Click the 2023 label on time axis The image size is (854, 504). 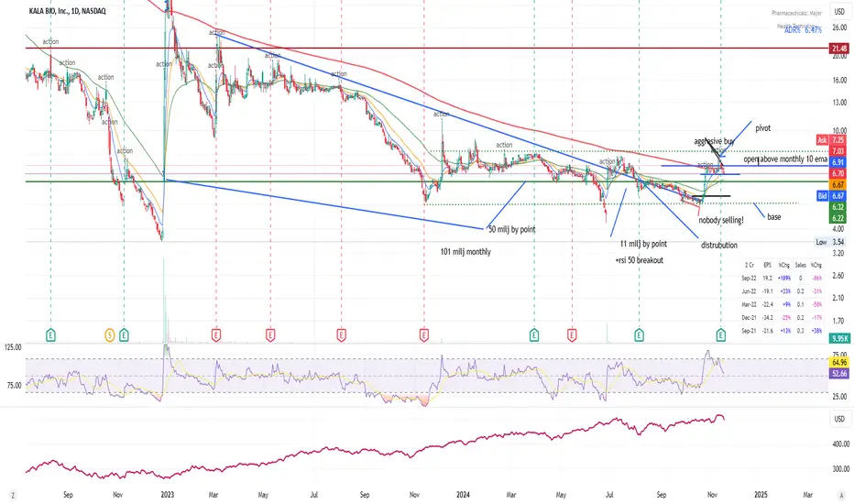(x=167, y=495)
